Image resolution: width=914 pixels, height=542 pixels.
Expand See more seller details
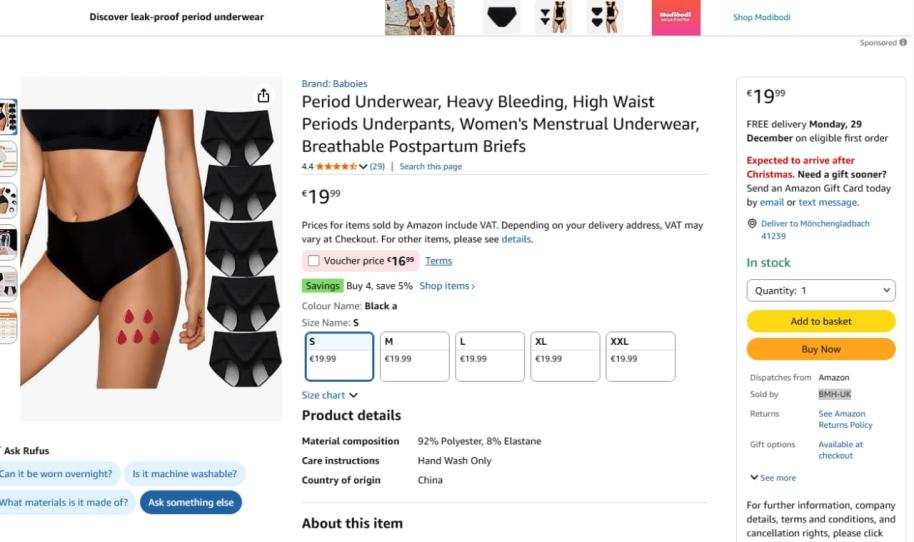pyautogui.click(x=773, y=478)
